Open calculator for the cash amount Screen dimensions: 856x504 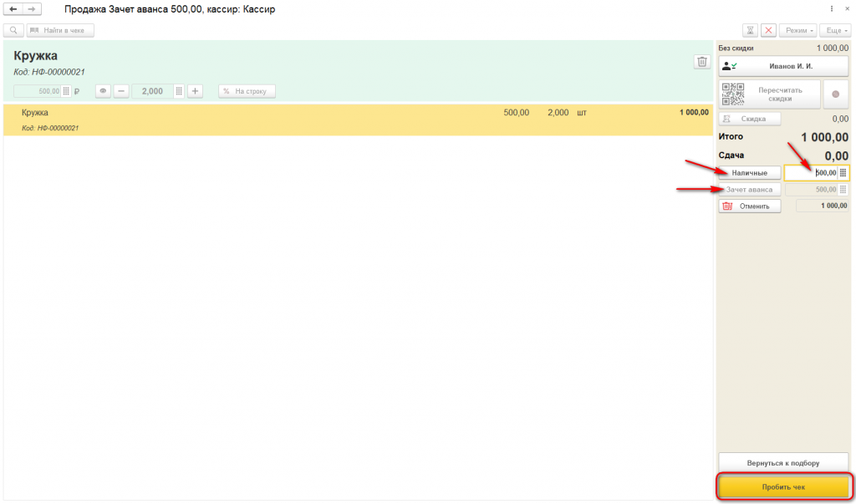pos(843,173)
